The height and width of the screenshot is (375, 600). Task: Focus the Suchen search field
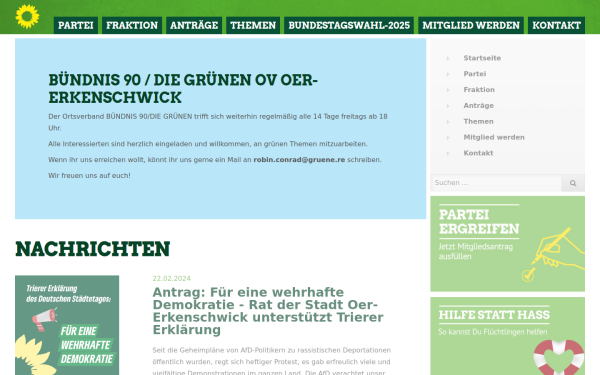(x=496, y=183)
